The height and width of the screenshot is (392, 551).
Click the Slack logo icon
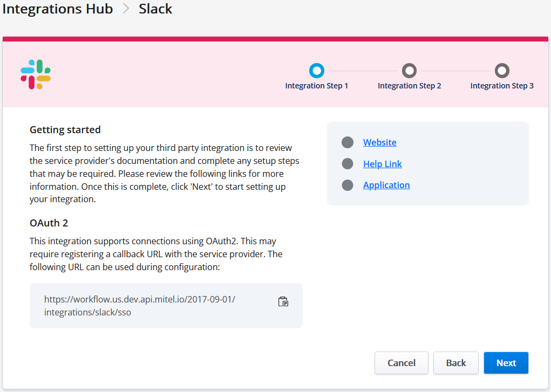(x=36, y=74)
